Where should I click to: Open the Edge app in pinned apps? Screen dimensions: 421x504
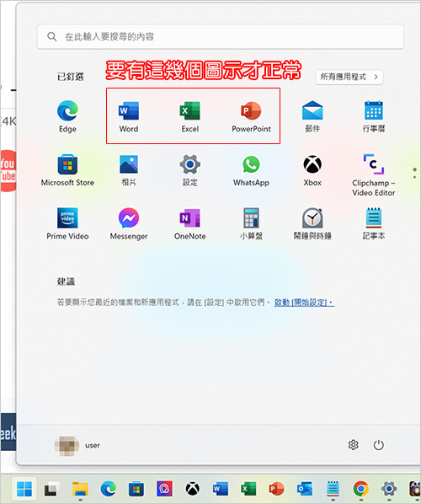click(x=67, y=116)
